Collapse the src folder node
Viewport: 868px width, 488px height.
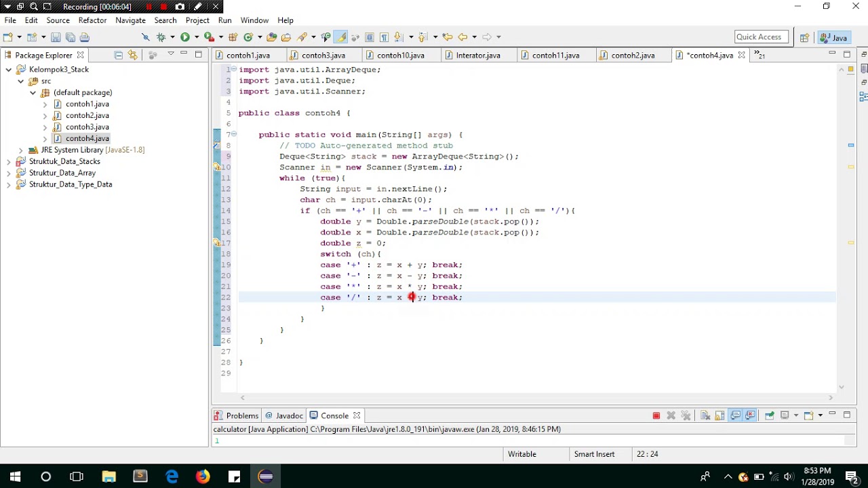(x=20, y=81)
